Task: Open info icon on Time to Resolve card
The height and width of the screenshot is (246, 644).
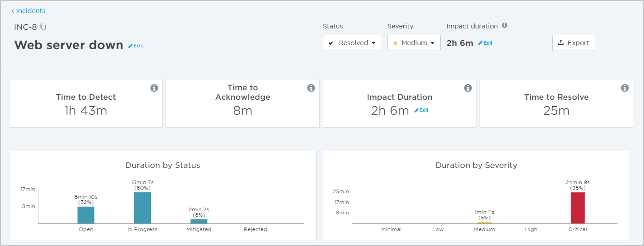Action: click(625, 88)
